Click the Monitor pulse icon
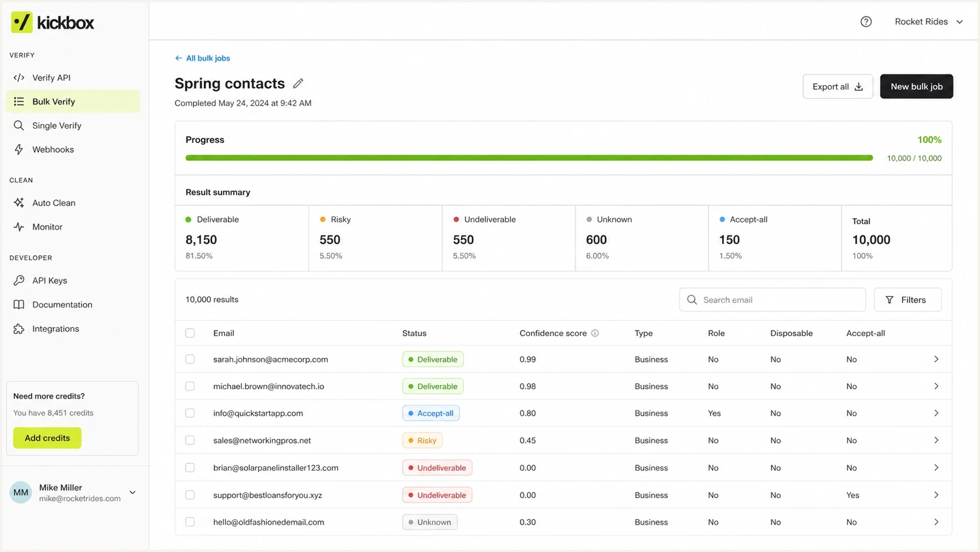This screenshot has height=552, width=980. [19, 227]
